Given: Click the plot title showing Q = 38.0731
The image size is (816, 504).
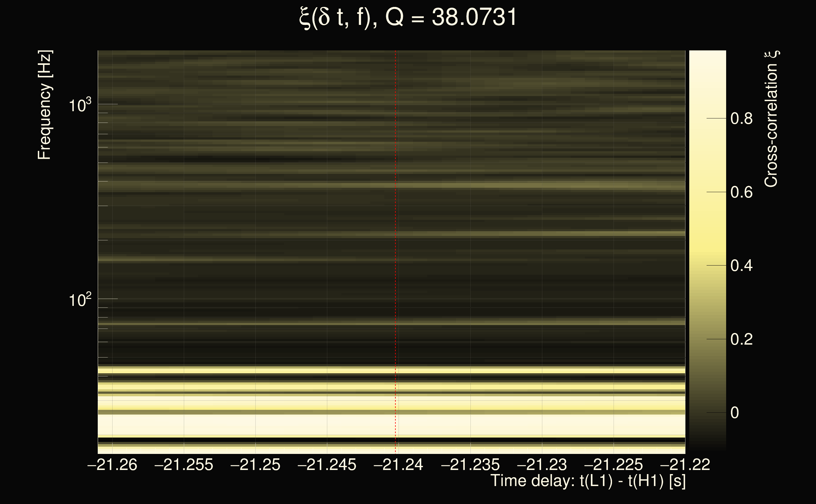Looking at the screenshot, I should tap(408, 17).
